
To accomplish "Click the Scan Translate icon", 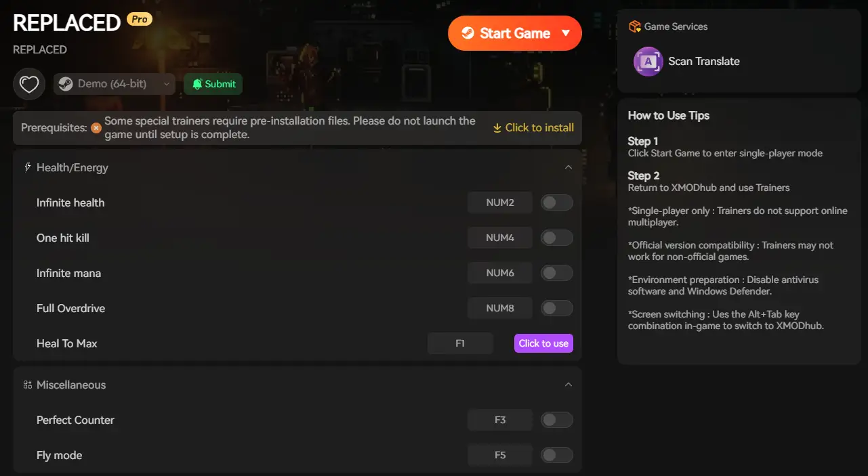I will (648, 62).
